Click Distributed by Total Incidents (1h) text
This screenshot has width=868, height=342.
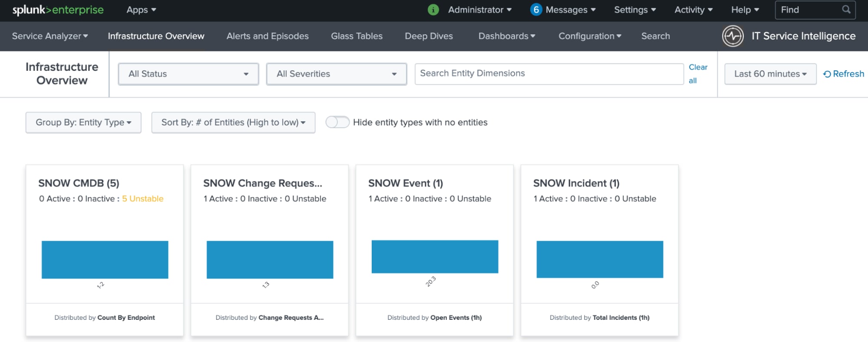600,318
